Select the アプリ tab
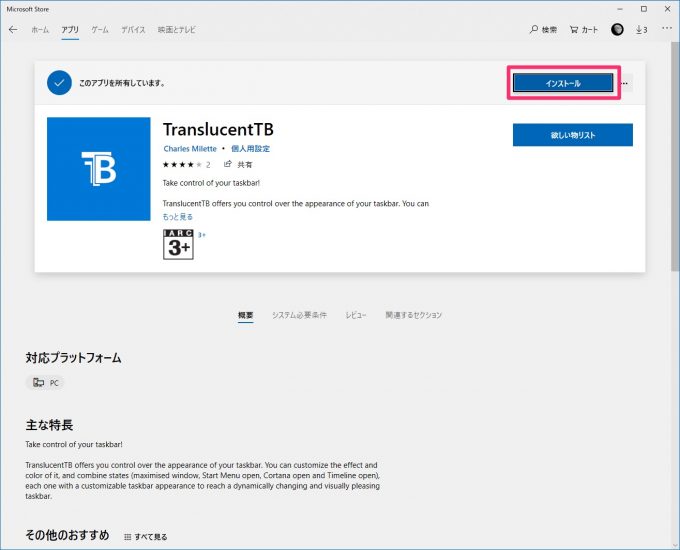 (x=70, y=29)
